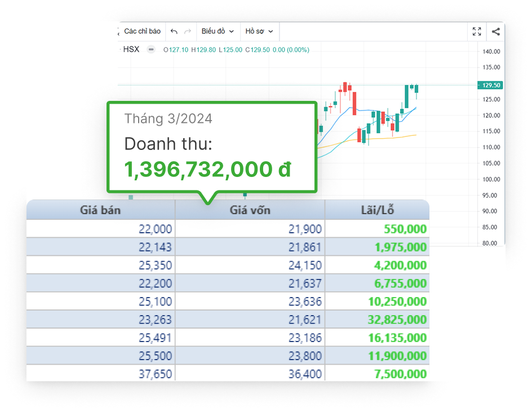Click the Tháng 3/2024 label in tooltip
Image resolution: width=532 pixels, height=412 pixels.
pyautogui.click(x=169, y=119)
